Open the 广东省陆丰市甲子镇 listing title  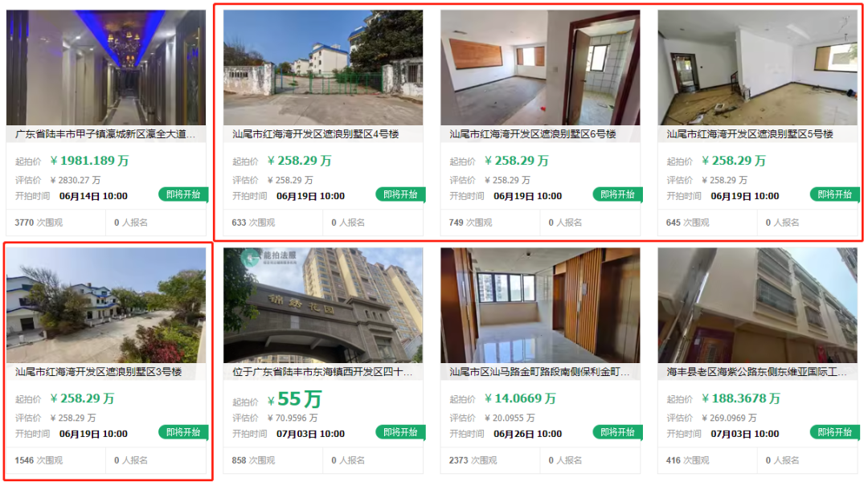click(105, 134)
